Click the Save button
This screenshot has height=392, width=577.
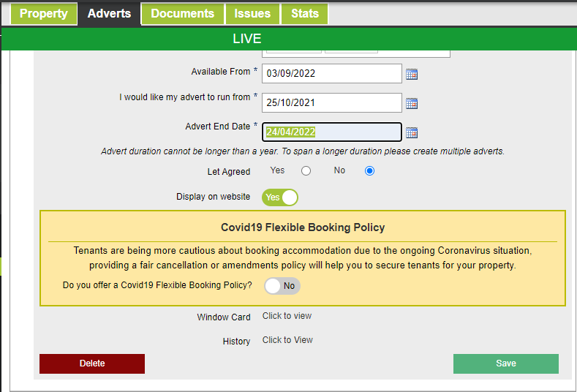[x=505, y=363]
